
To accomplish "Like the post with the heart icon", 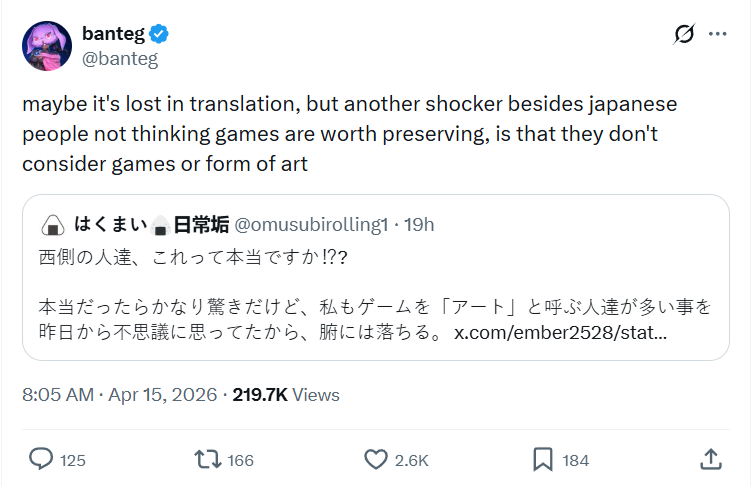I will pyautogui.click(x=376, y=460).
